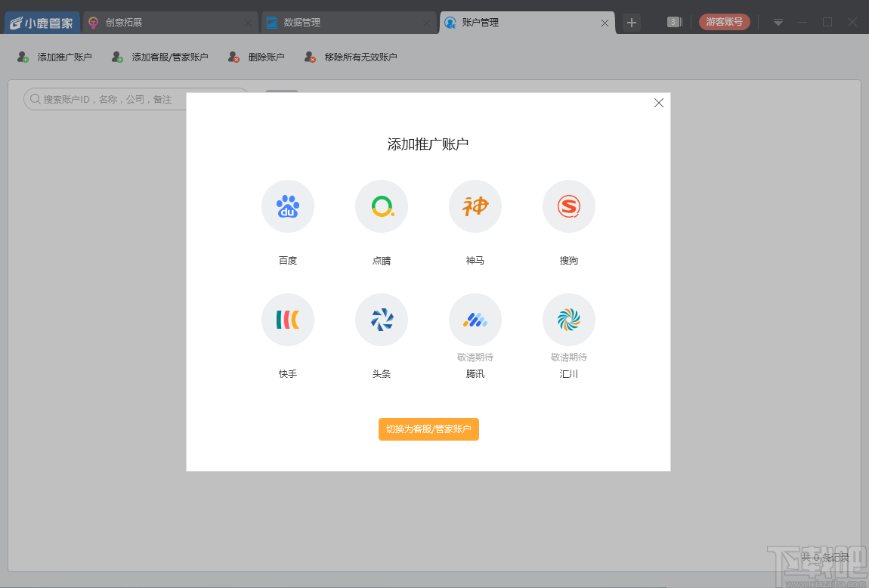Select the 百度 platform icon
869x588 pixels.
coord(287,206)
